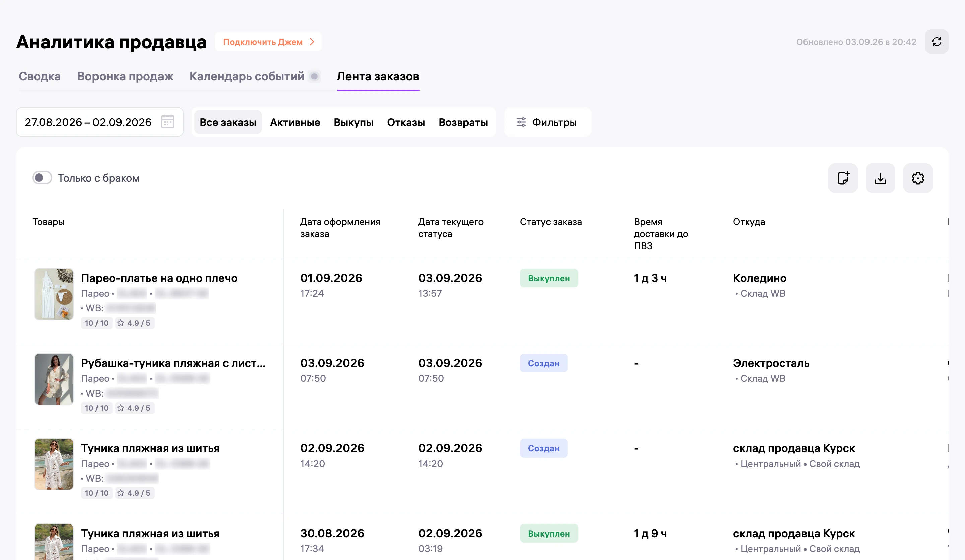Click the star rating in Парео-платье row
965x560 pixels.
point(134,323)
